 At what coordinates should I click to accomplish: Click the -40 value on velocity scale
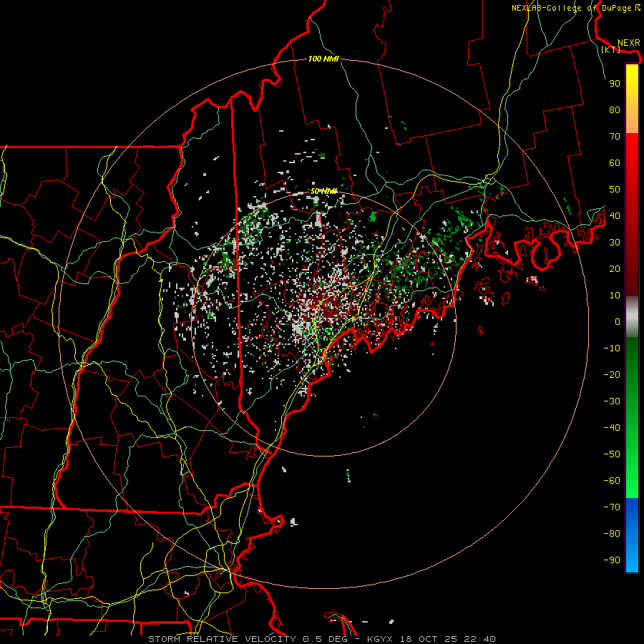[x=612, y=428]
